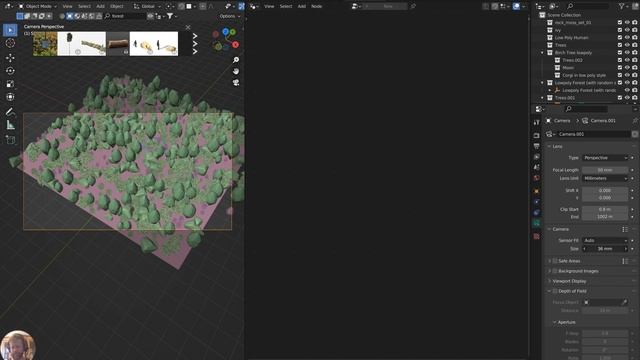Adjust the sensor Size 36 mm field
Screen dimensions: 640x360
pyautogui.click(x=605, y=249)
